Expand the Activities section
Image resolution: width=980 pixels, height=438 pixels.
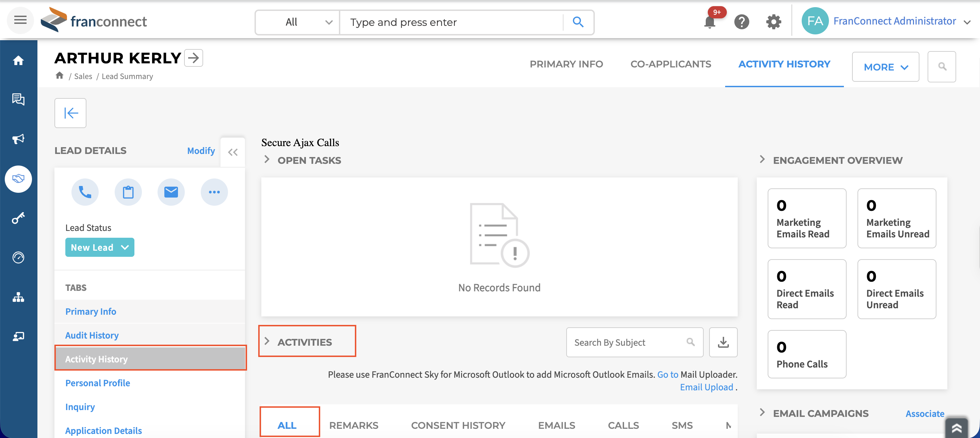click(267, 342)
